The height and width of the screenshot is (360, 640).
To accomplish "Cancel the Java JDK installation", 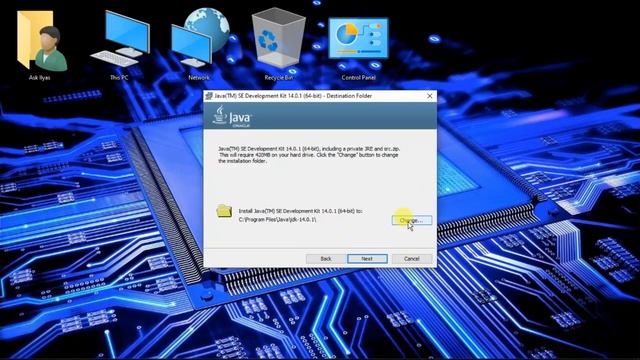I will 412,259.
